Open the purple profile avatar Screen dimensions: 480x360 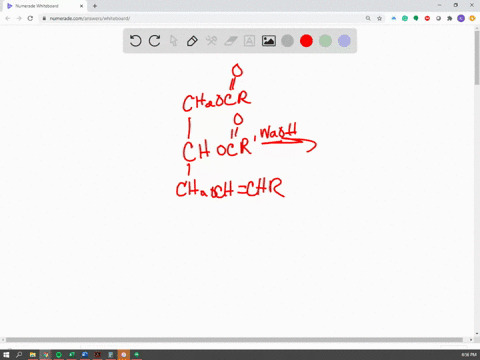[x=461, y=18]
